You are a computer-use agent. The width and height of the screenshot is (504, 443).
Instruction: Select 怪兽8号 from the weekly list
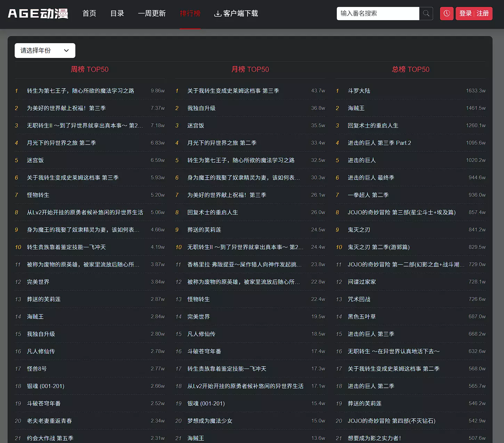[37, 369]
